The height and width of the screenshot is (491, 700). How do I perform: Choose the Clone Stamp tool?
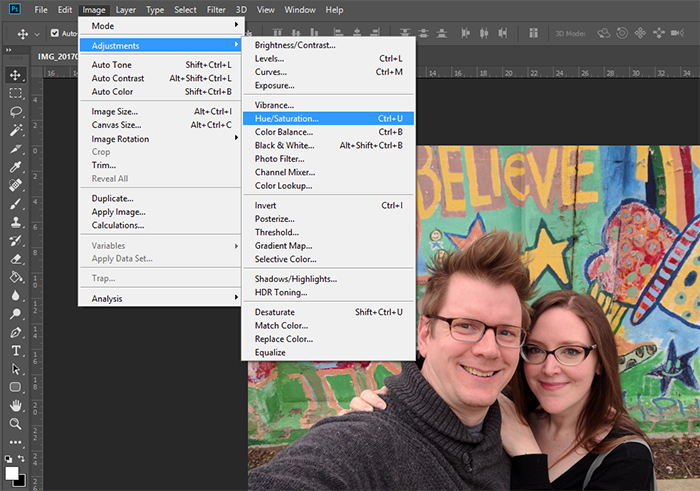tap(16, 222)
